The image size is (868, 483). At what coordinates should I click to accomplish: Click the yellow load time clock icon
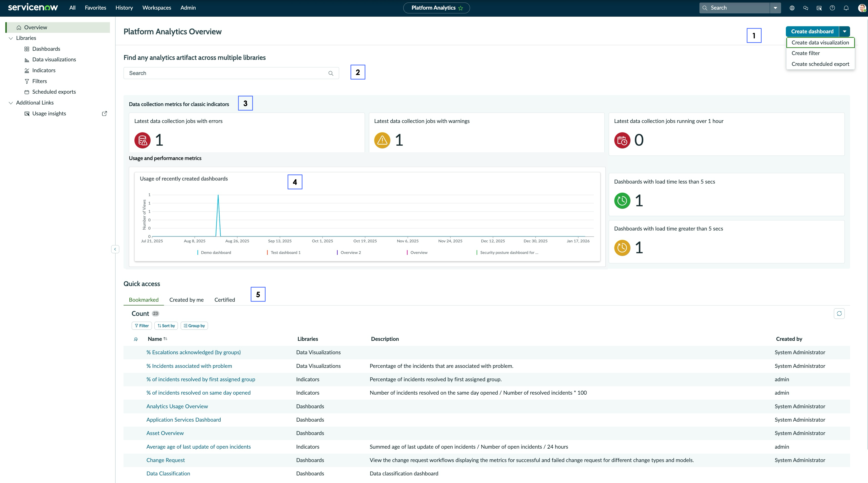(622, 248)
